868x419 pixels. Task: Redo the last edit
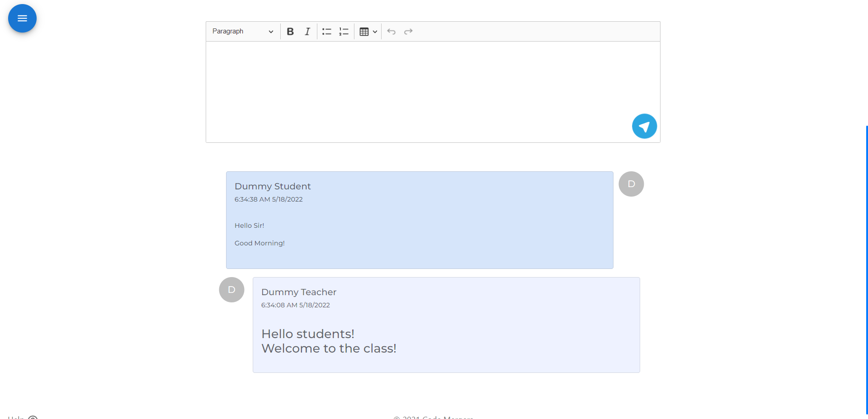tap(408, 31)
